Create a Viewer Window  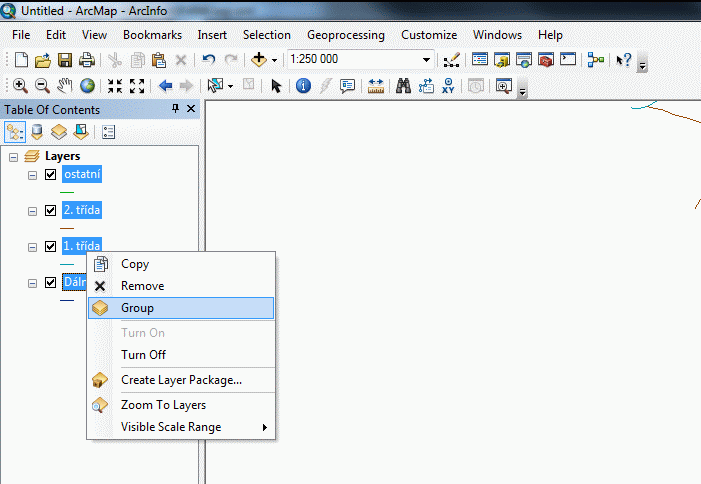coord(503,86)
